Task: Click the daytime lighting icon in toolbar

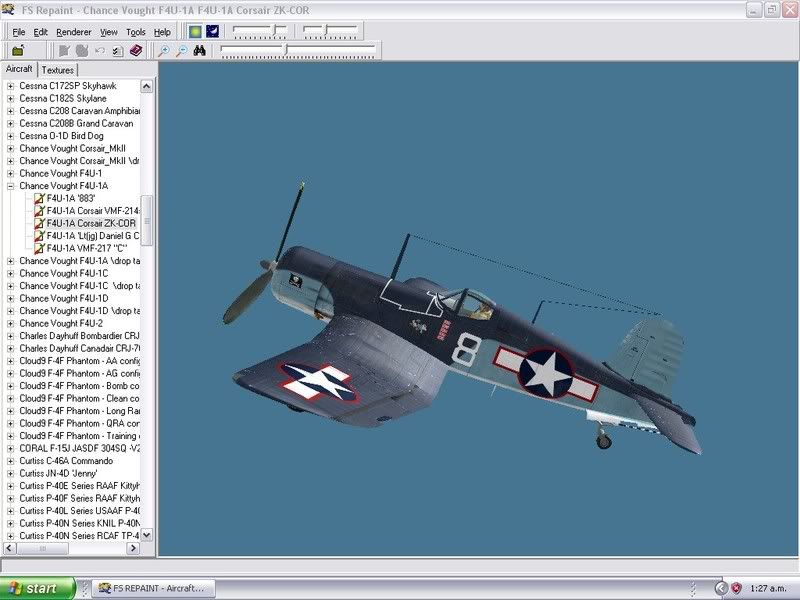Action: point(195,32)
